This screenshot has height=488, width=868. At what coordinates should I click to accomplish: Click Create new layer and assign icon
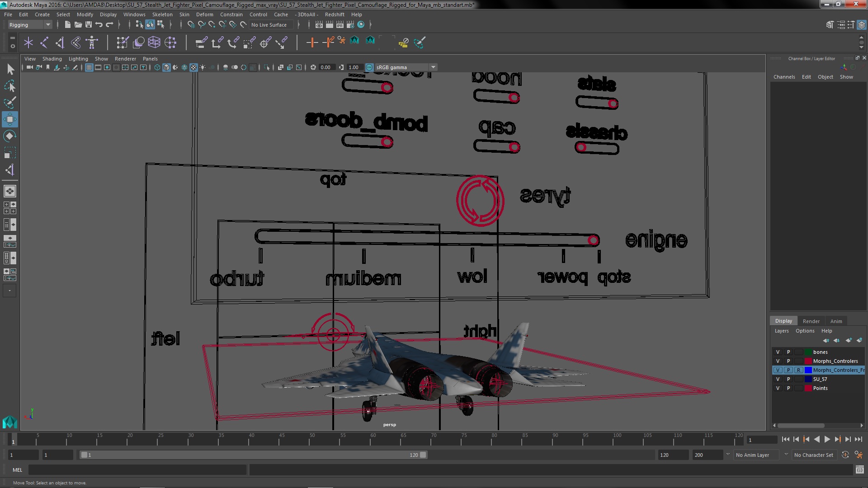pos(859,340)
